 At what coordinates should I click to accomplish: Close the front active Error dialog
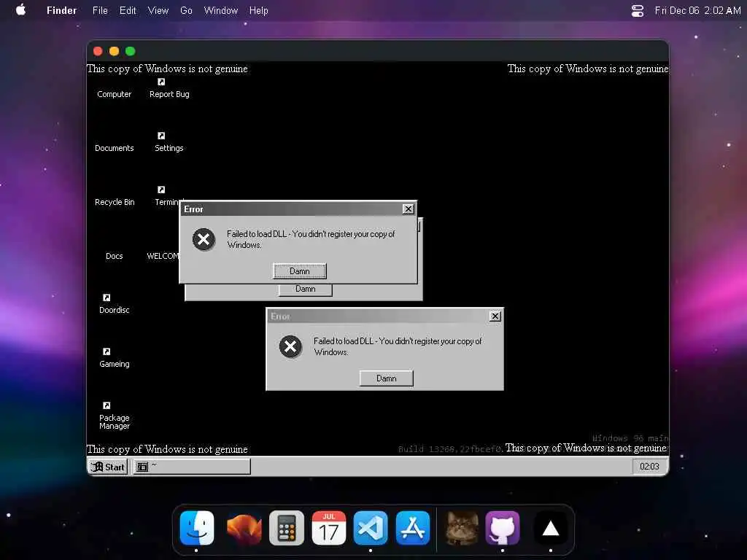point(409,209)
